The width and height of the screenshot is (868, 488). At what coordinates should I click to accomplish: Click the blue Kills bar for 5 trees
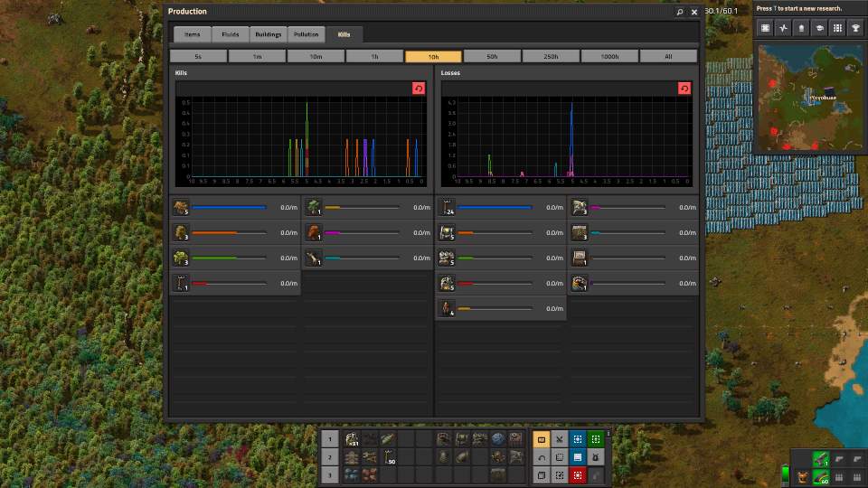(229, 208)
